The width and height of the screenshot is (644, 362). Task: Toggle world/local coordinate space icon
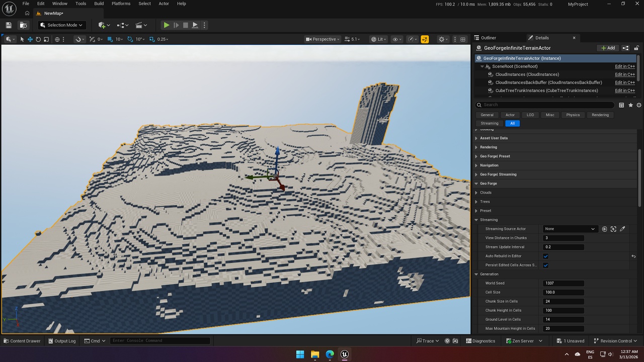(57, 39)
